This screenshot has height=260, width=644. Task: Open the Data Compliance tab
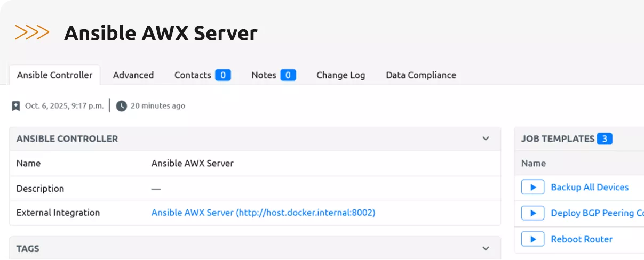421,75
